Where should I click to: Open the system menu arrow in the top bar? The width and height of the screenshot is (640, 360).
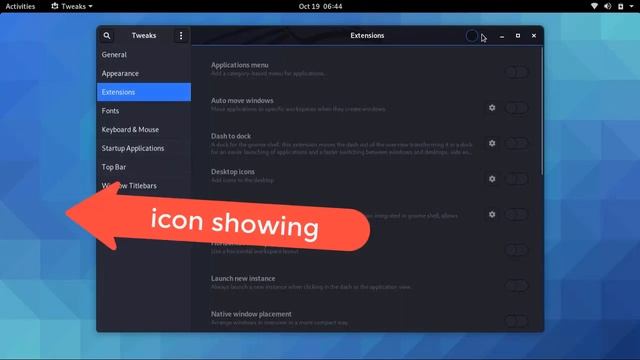click(631, 6)
